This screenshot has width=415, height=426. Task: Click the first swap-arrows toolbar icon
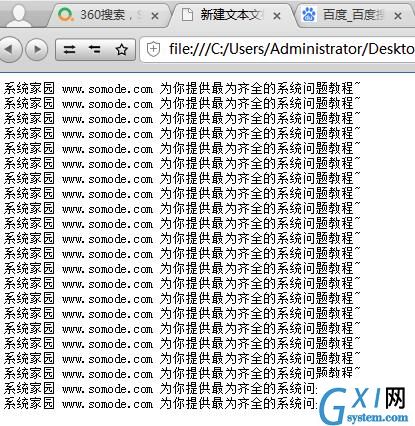click(x=69, y=50)
